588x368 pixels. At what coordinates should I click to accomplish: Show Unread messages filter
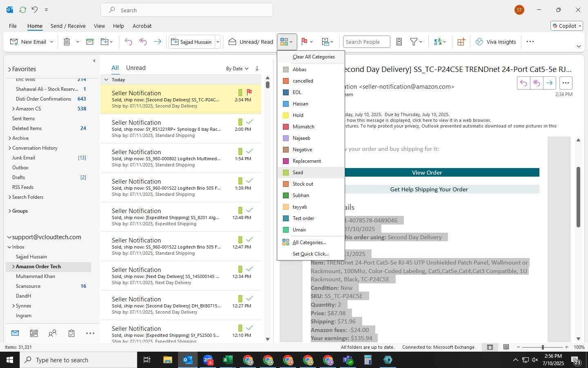pyautogui.click(x=136, y=68)
